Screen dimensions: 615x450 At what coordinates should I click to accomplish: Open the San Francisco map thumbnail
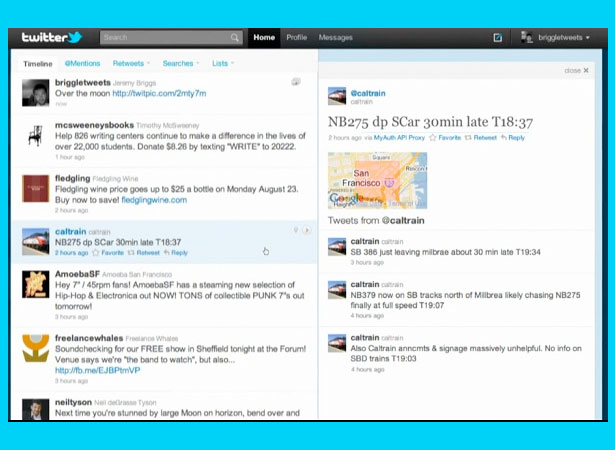(x=377, y=180)
